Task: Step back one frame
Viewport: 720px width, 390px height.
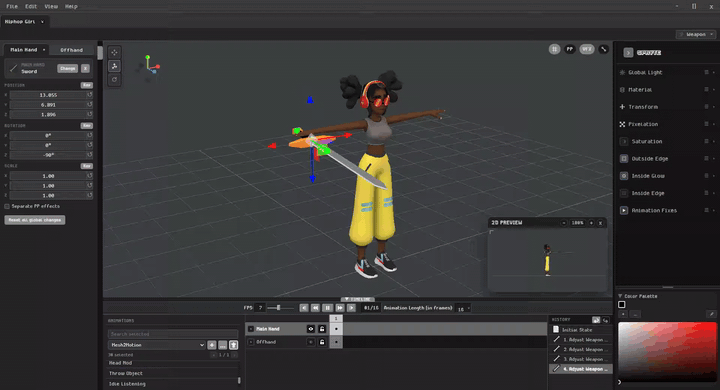Action: 315,308
